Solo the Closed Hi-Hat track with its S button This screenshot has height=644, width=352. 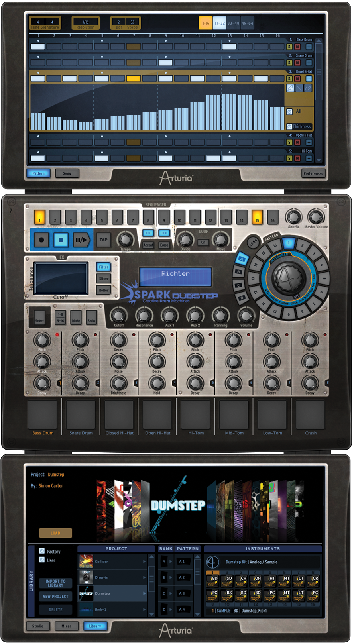290,79
